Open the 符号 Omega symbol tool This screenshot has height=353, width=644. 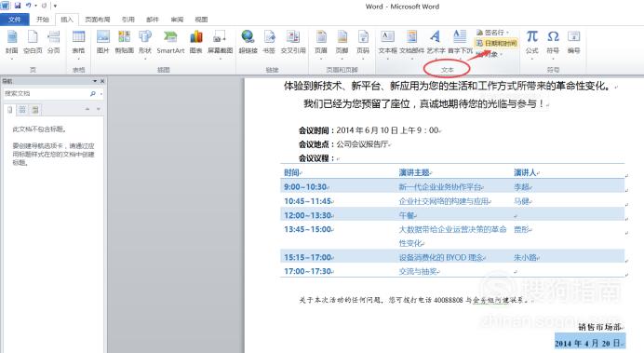pyautogui.click(x=553, y=42)
